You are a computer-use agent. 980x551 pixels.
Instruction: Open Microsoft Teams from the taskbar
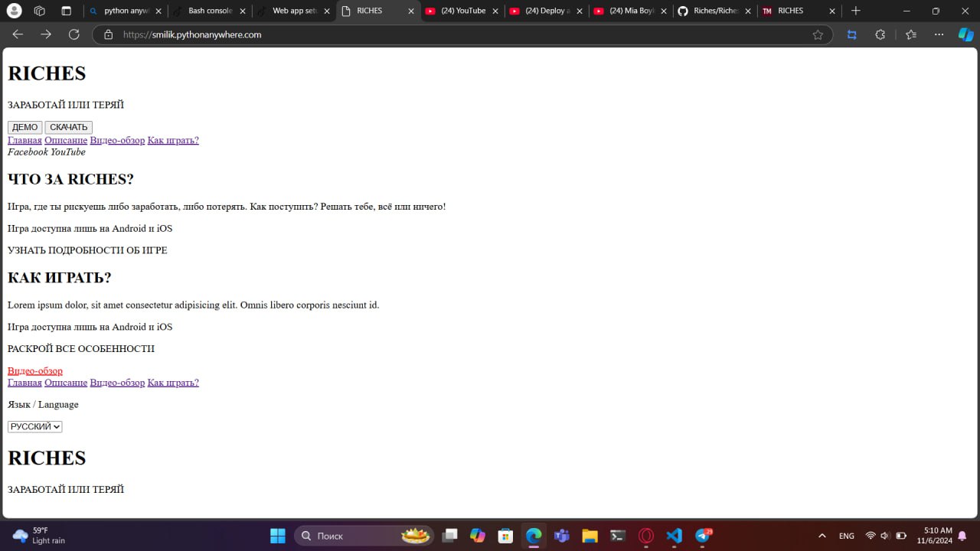[x=561, y=536]
